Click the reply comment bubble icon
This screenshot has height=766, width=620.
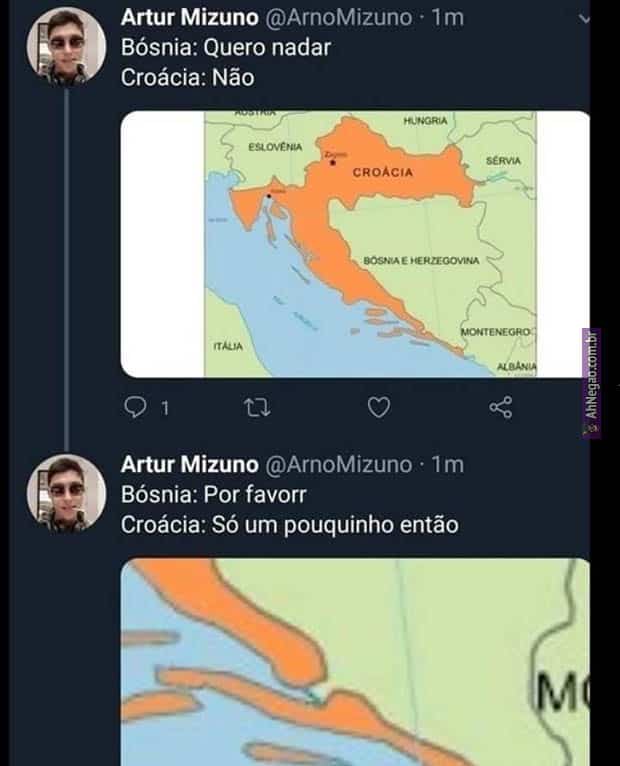(x=133, y=407)
